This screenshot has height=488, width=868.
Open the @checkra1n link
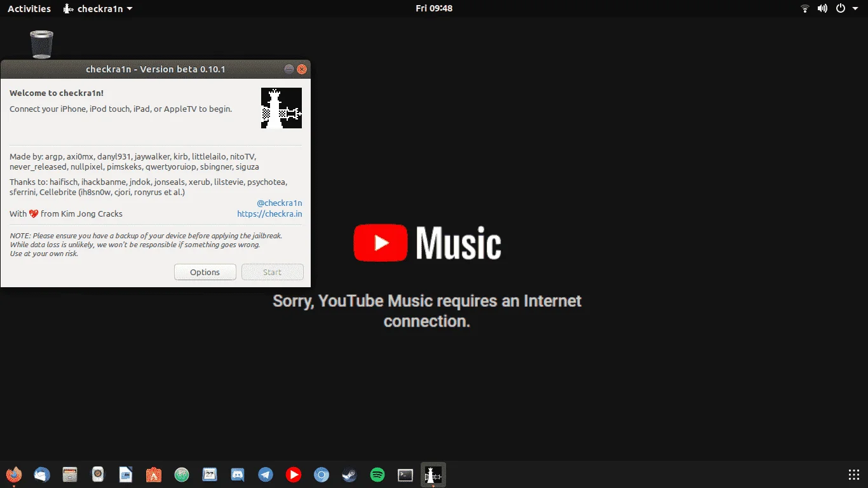tap(280, 203)
